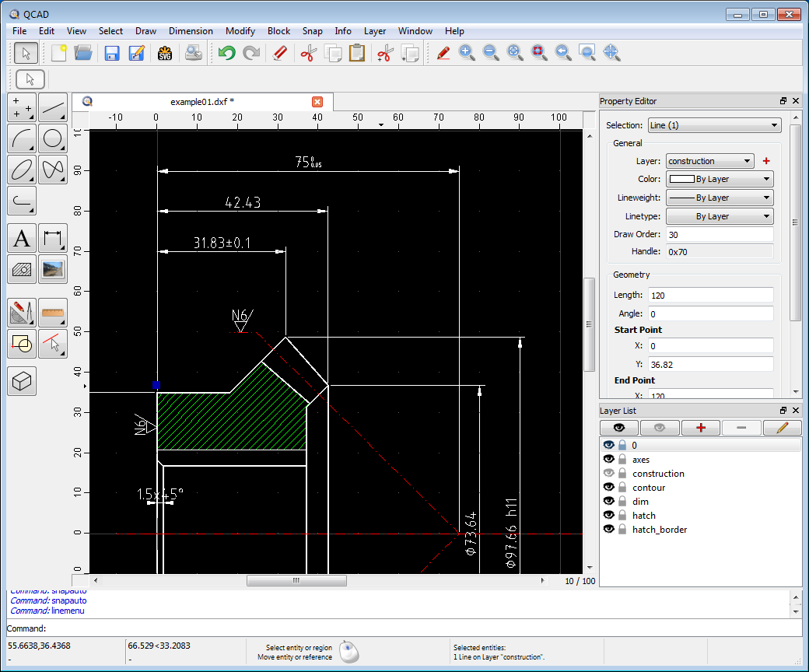Open the Layer dropdown showing construction
Screen dimensions: 809x672
709,161
